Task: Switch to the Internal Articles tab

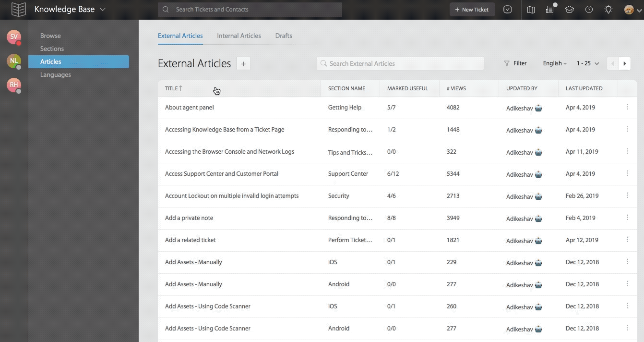Action: [x=239, y=36]
